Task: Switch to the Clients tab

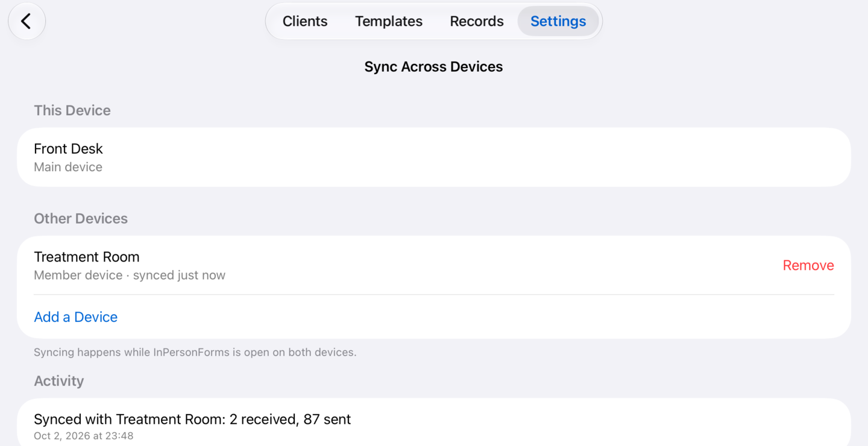Action: pos(305,21)
